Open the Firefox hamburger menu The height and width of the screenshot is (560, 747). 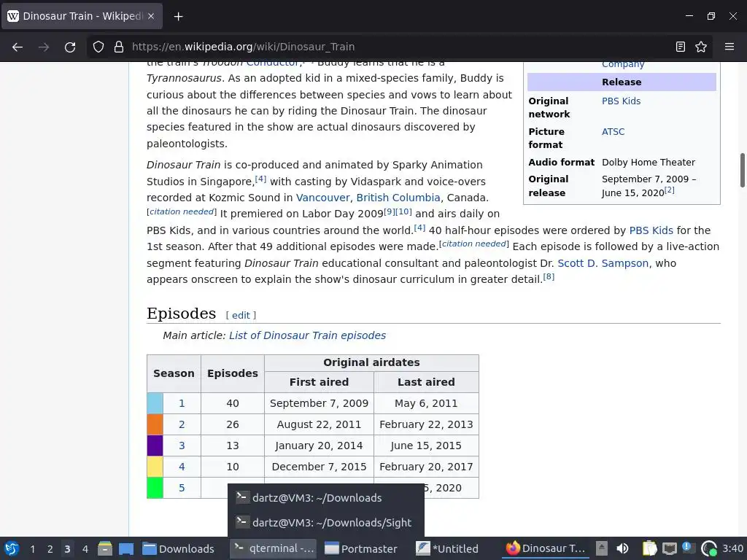click(x=729, y=47)
